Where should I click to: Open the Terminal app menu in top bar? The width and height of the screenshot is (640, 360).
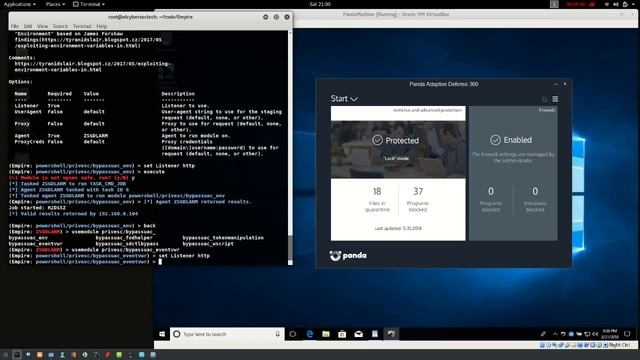point(89,4)
